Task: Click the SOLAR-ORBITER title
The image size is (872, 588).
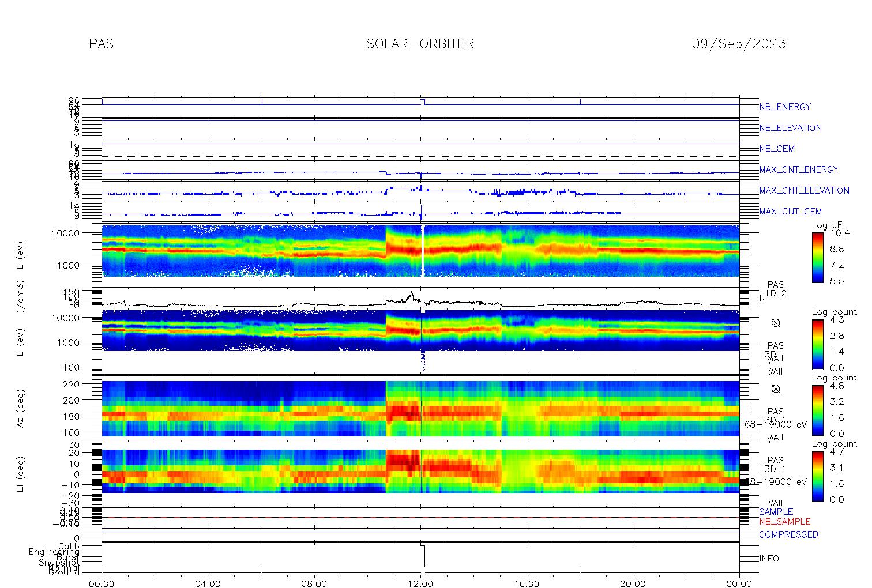Action: (420, 44)
